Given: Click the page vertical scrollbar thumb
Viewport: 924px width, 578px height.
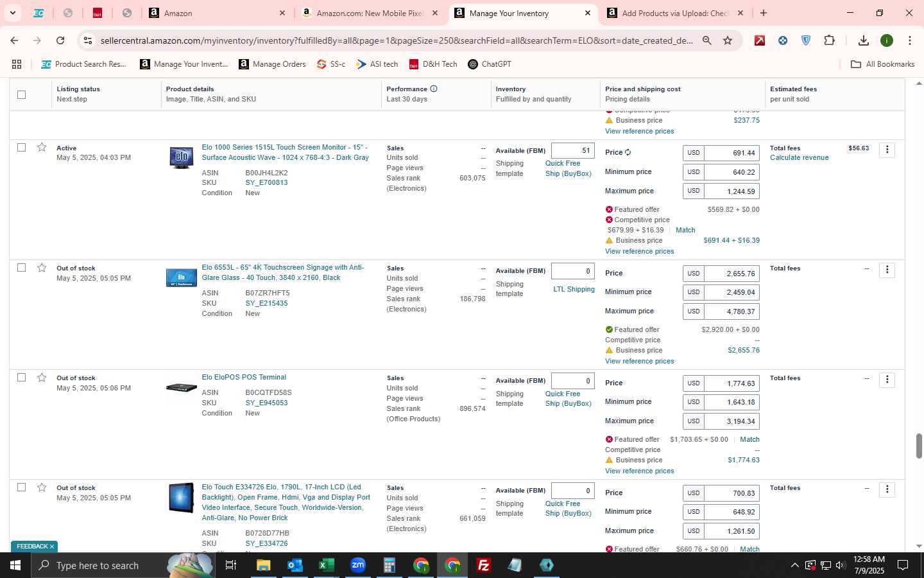Looking at the screenshot, I should 919,446.
